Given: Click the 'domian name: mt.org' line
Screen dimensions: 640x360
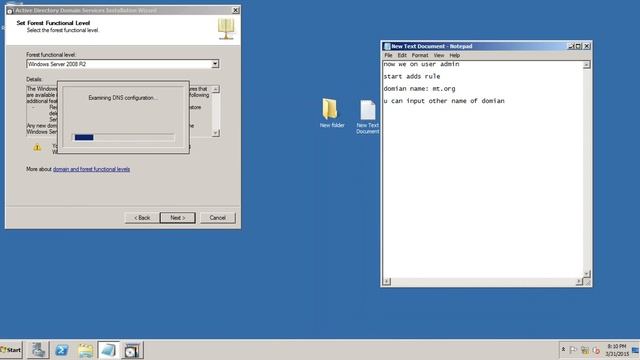Looking at the screenshot, I should [x=419, y=89].
